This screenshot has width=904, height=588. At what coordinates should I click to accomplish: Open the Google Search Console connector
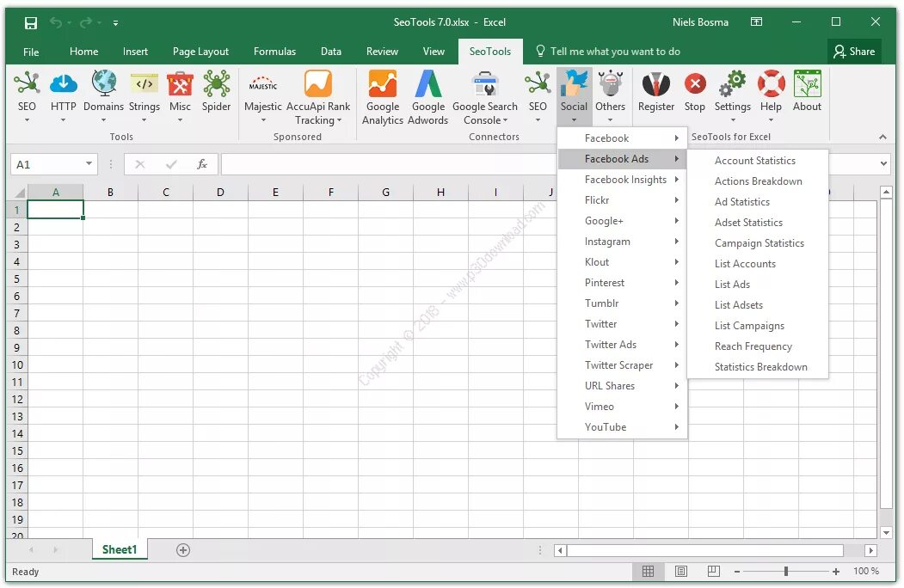click(x=485, y=97)
